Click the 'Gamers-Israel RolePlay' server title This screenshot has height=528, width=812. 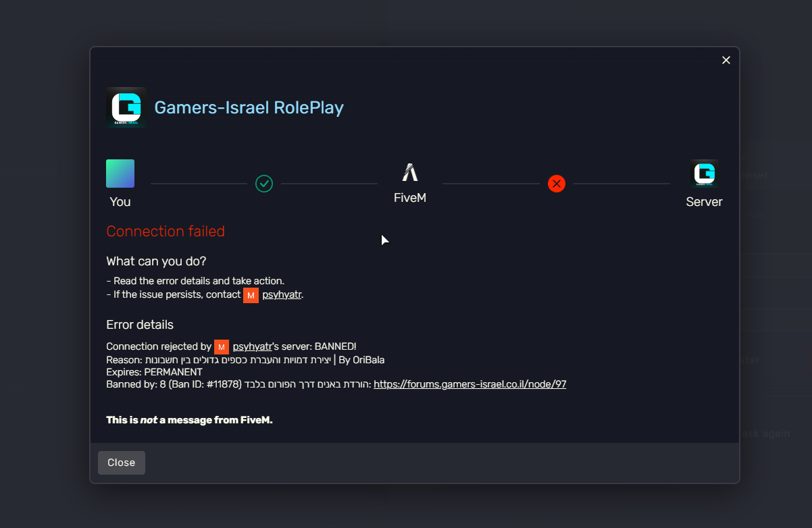pos(249,107)
